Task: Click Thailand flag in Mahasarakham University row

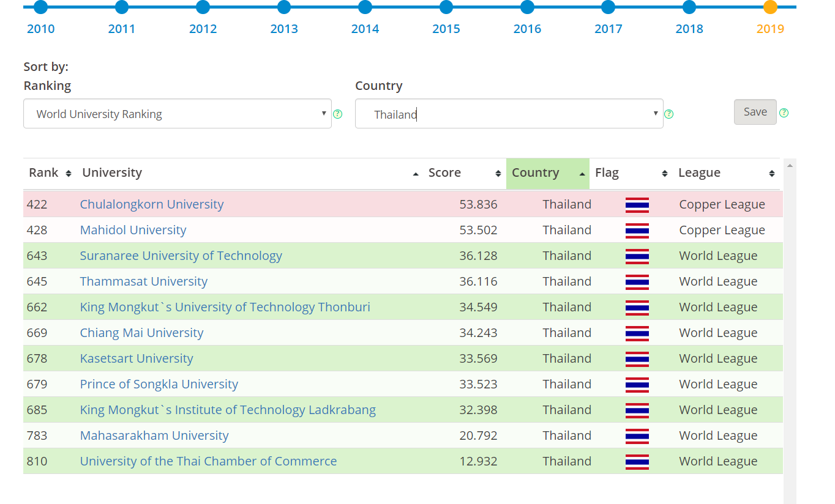Action: coord(637,436)
